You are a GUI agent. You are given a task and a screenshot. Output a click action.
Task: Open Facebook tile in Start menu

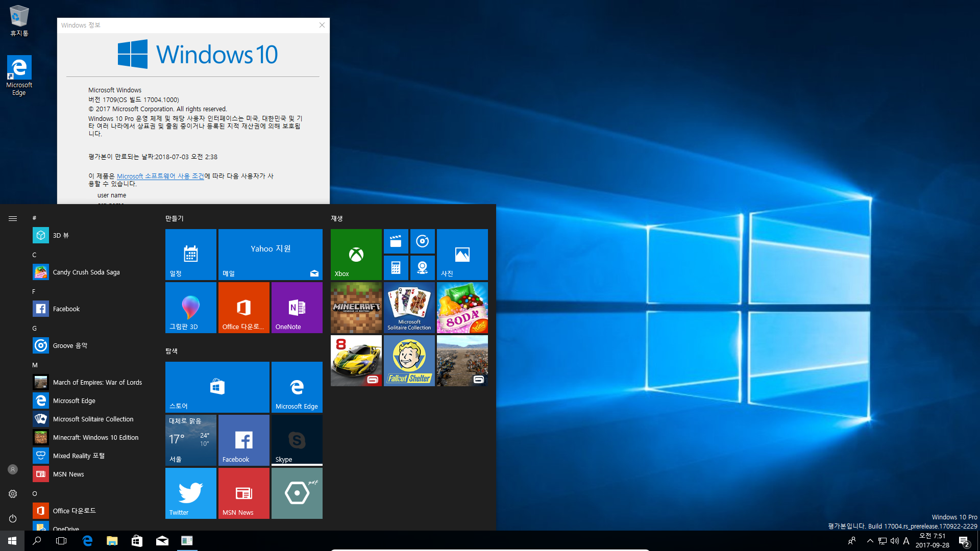243,440
